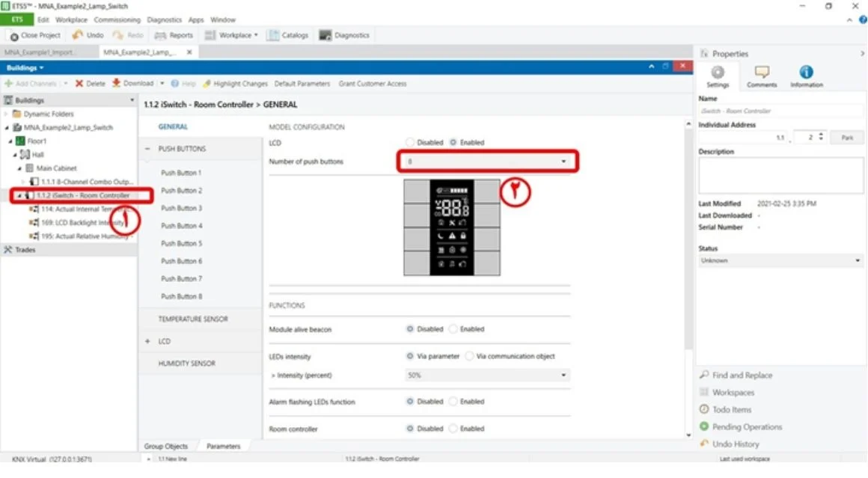The width and height of the screenshot is (868, 478).
Task: Click the Undo History icon
Action: click(x=704, y=443)
